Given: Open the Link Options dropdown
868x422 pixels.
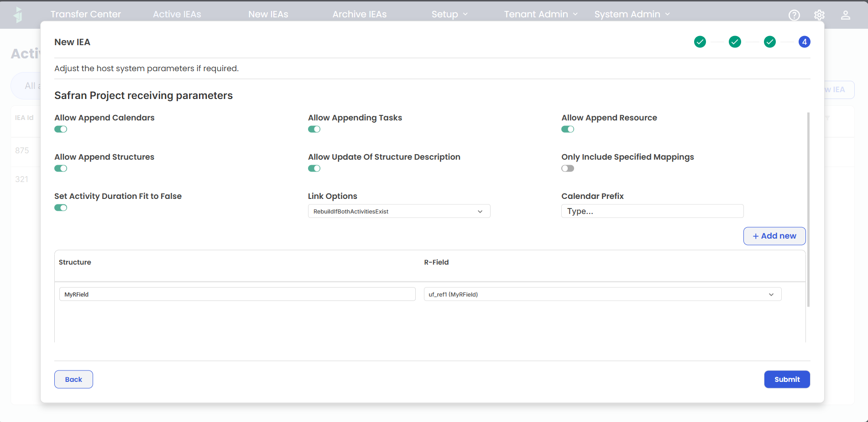Looking at the screenshot, I should [399, 211].
